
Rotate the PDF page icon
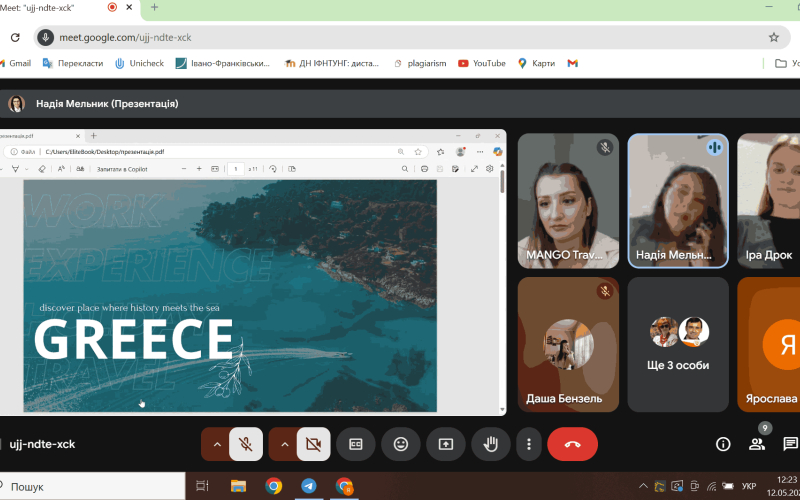(x=273, y=169)
